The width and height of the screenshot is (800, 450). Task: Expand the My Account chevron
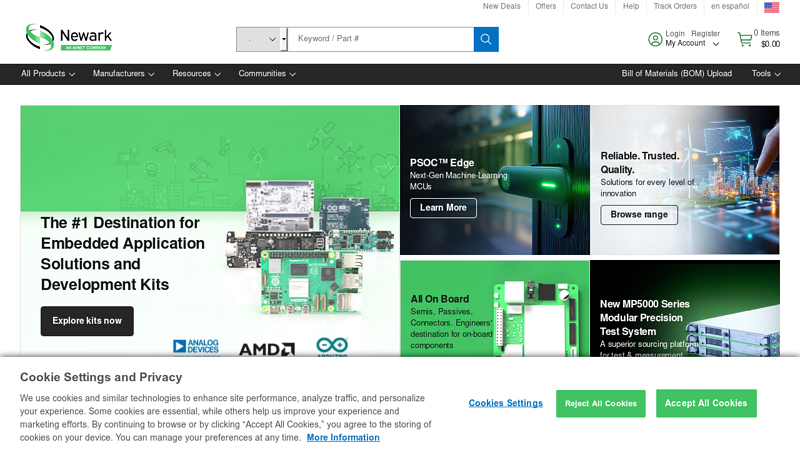point(716,44)
